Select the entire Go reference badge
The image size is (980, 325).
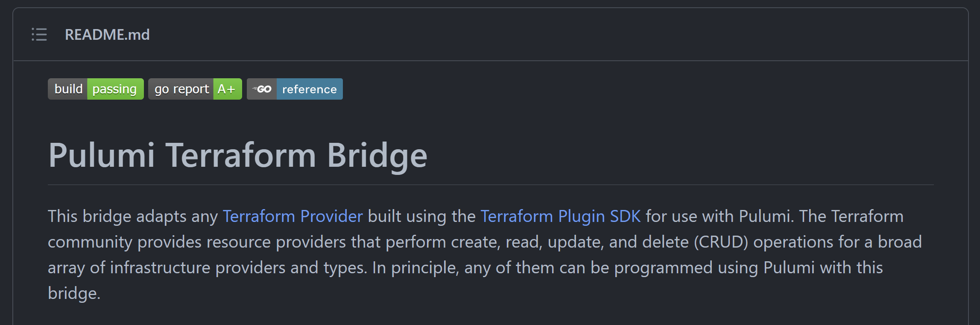click(294, 89)
